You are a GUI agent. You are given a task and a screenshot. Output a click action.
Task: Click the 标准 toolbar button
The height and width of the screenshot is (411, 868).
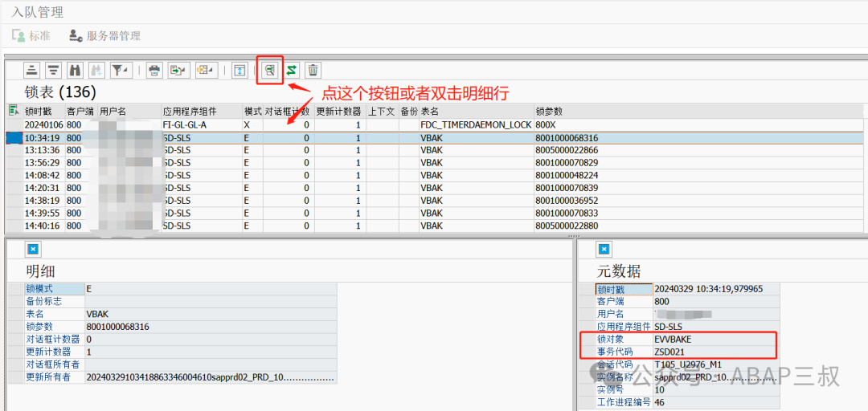(x=31, y=36)
